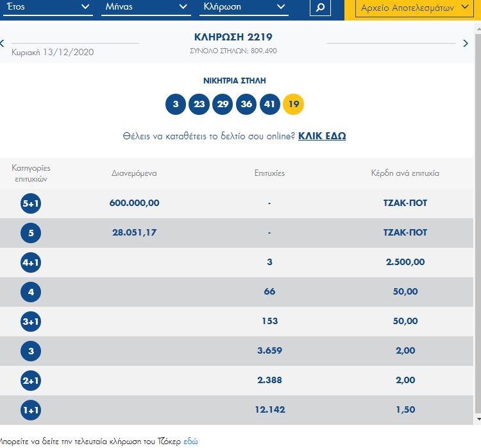Image resolution: width=481 pixels, height=448 pixels.
Task: Click winning number ball 3
Action: click(x=176, y=104)
